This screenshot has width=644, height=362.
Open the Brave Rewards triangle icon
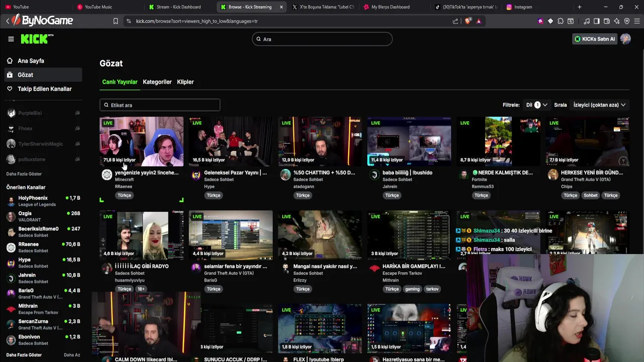tap(478, 21)
